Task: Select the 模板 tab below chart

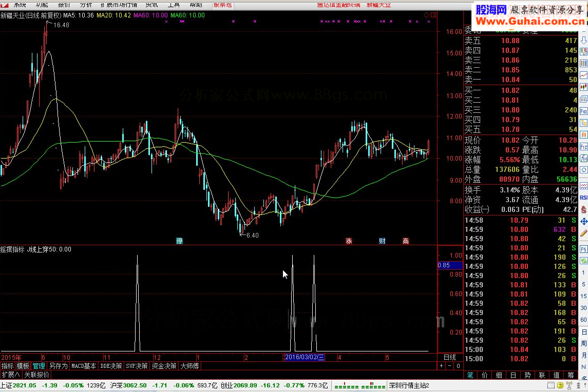Action: click(x=23, y=366)
